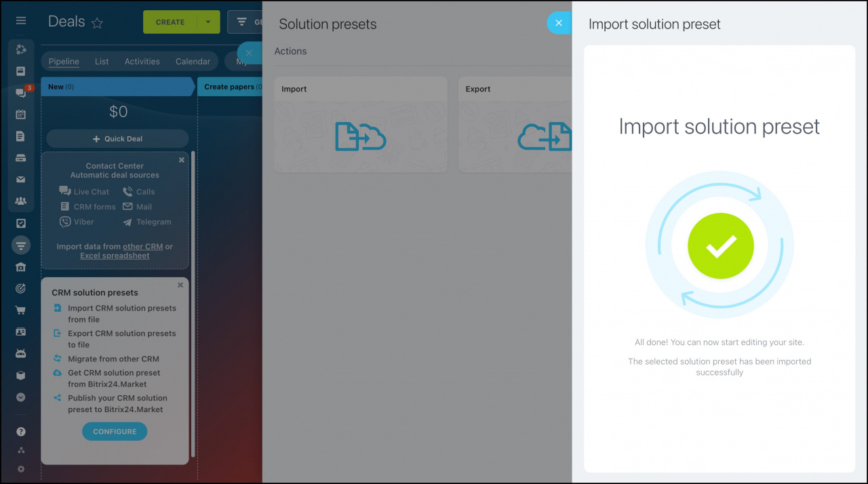Open chat icon with red 3 badge
Viewport: 868px width, 484px height.
(21, 93)
